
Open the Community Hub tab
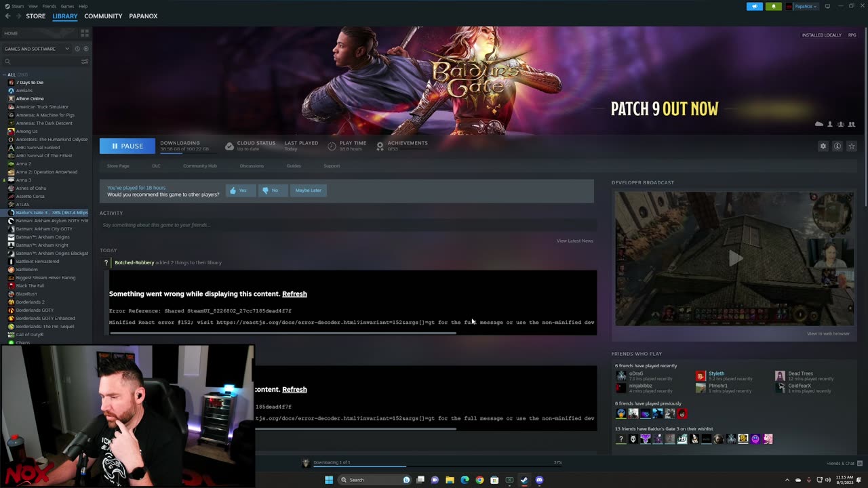point(200,166)
